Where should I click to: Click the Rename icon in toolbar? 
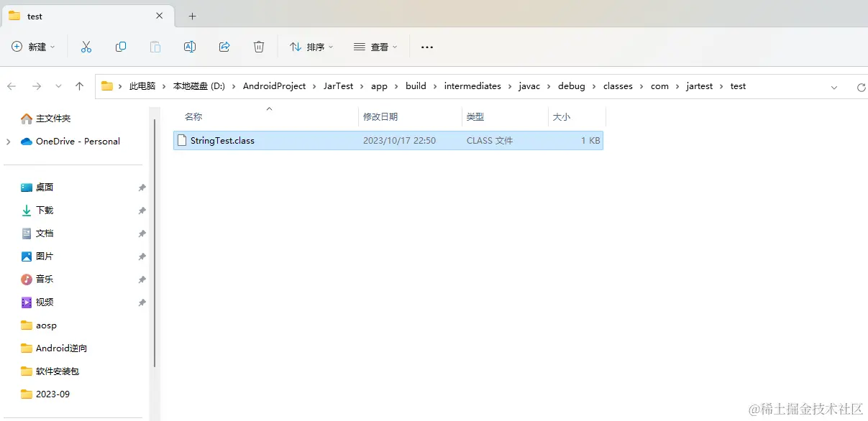pos(190,47)
